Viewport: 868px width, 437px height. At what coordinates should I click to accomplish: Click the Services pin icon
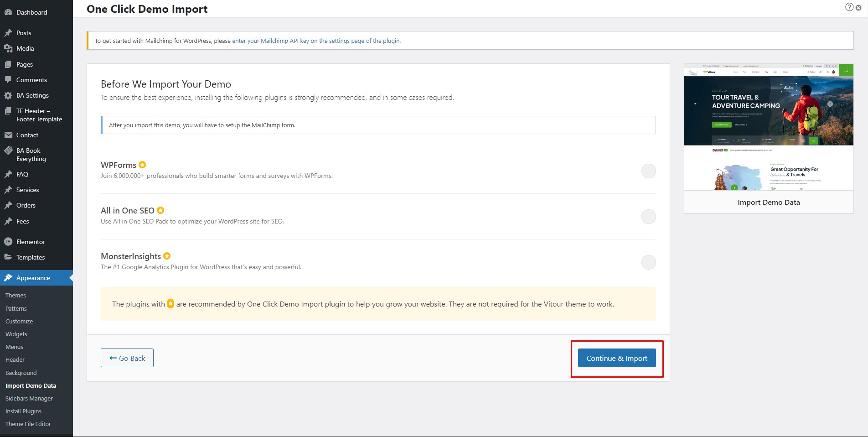pyautogui.click(x=8, y=190)
